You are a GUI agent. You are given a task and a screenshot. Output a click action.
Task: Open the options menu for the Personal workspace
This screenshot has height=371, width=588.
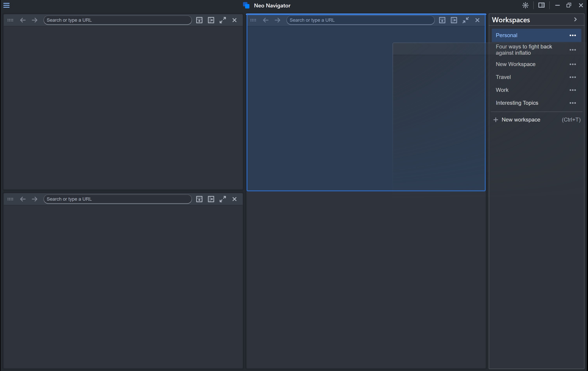(573, 35)
